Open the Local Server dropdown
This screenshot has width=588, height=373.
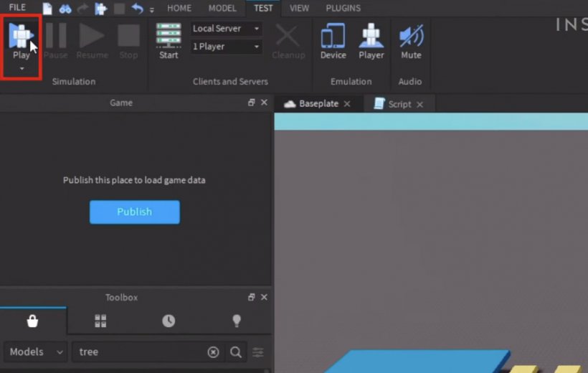point(226,29)
